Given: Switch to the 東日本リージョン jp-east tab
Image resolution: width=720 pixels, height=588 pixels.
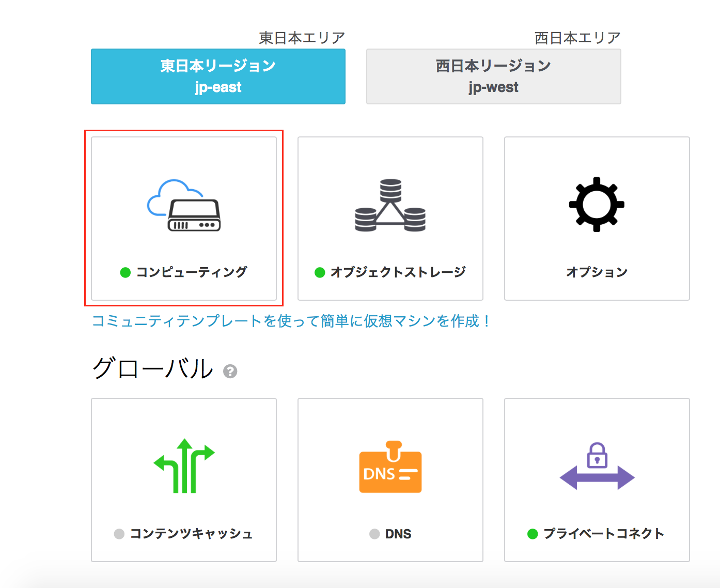Looking at the screenshot, I should pyautogui.click(x=217, y=76).
